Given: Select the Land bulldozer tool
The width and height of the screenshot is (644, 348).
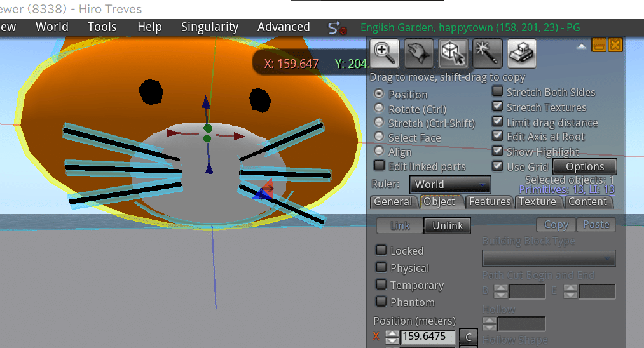Looking at the screenshot, I should [x=521, y=53].
